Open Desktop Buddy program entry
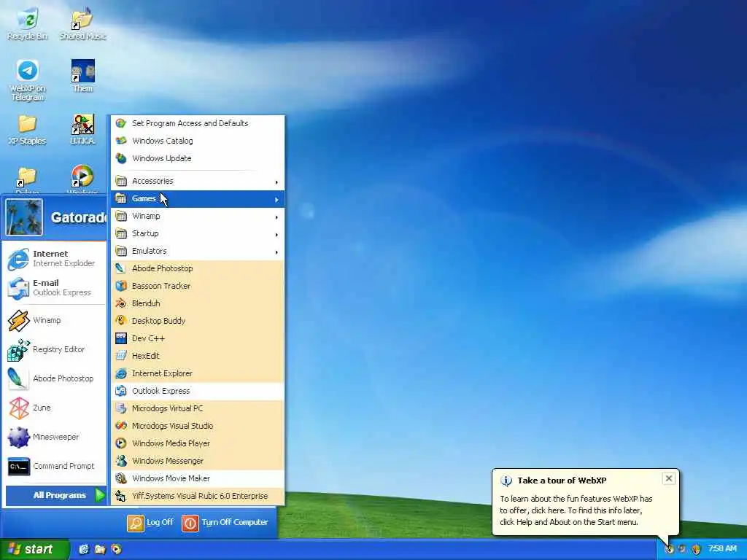 coord(198,321)
